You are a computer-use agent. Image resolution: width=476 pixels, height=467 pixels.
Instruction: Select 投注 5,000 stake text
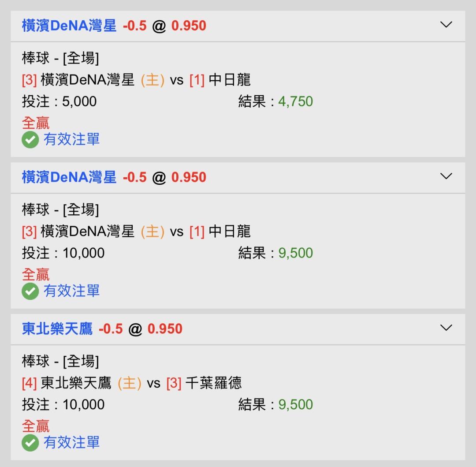pyautogui.click(x=59, y=101)
